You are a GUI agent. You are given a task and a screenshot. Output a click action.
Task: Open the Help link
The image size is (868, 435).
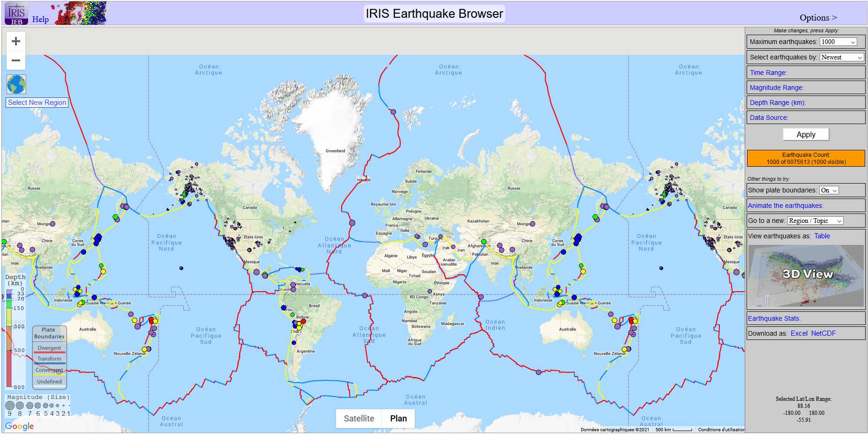point(40,19)
